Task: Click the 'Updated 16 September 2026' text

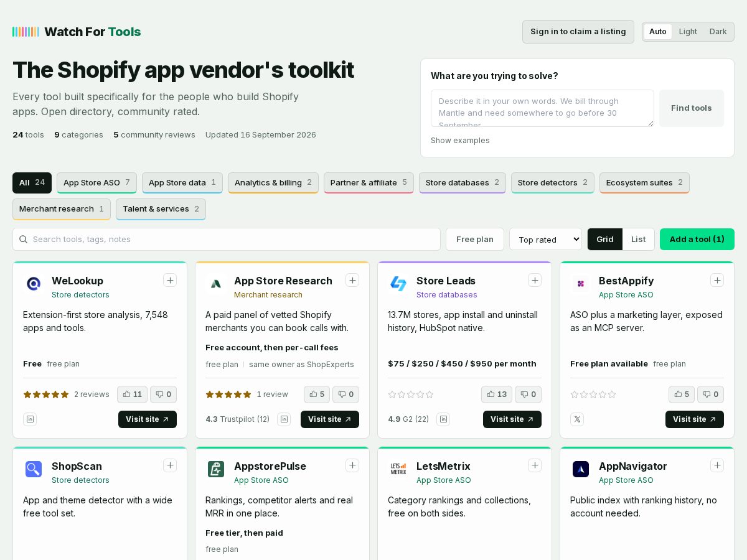Action: pyautogui.click(x=261, y=135)
